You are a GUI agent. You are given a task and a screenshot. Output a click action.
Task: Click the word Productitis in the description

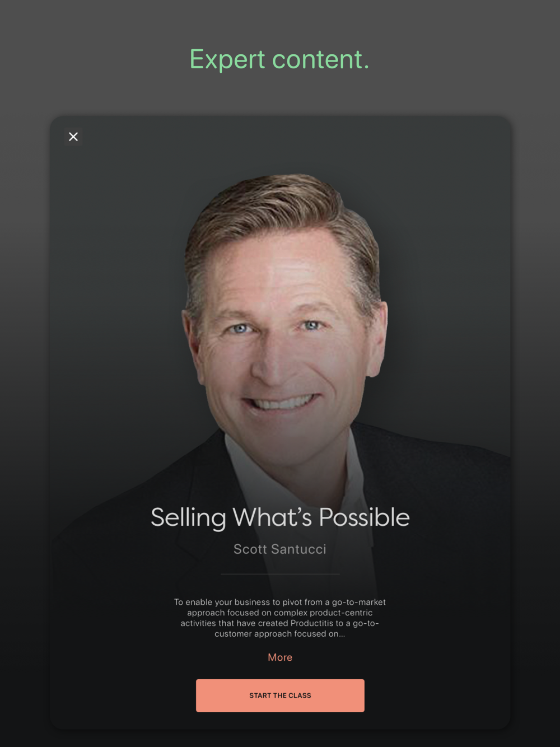click(x=311, y=623)
